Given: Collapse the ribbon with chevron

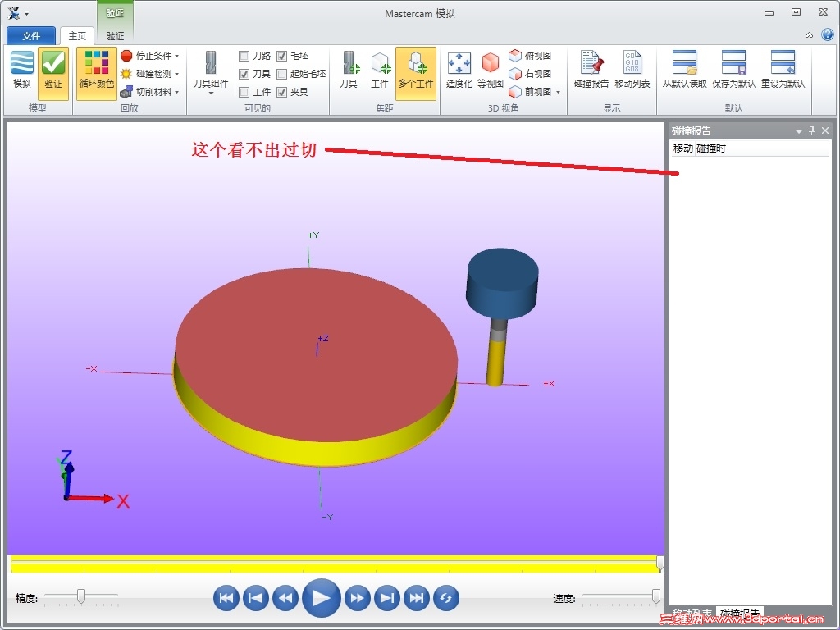Looking at the screenshot, I should click(809, 35).
